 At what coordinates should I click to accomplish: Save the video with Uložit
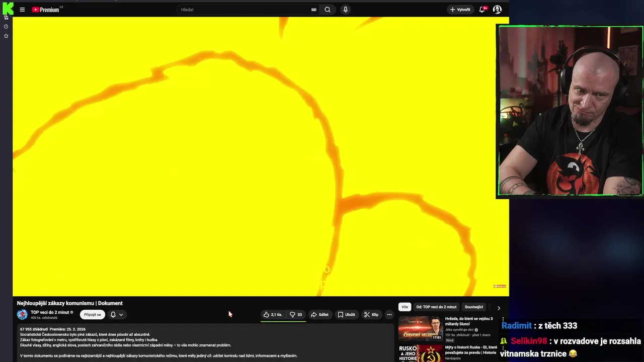(346, 315)
